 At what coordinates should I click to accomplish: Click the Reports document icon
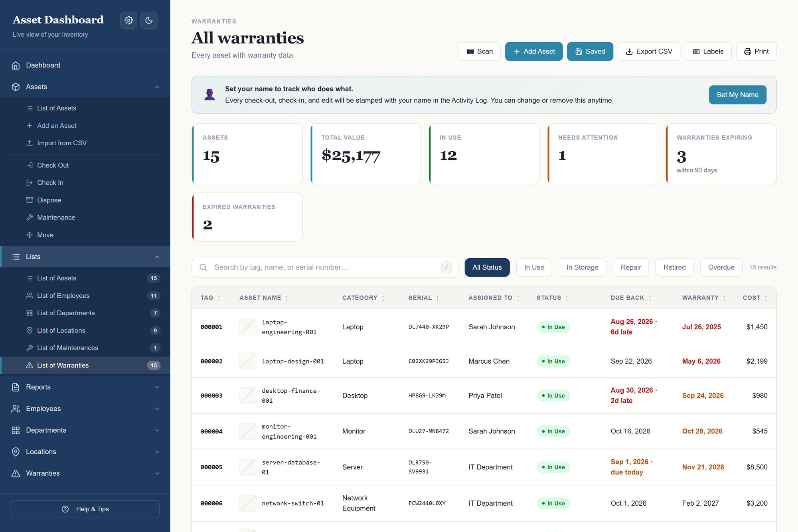coord(16,387)
